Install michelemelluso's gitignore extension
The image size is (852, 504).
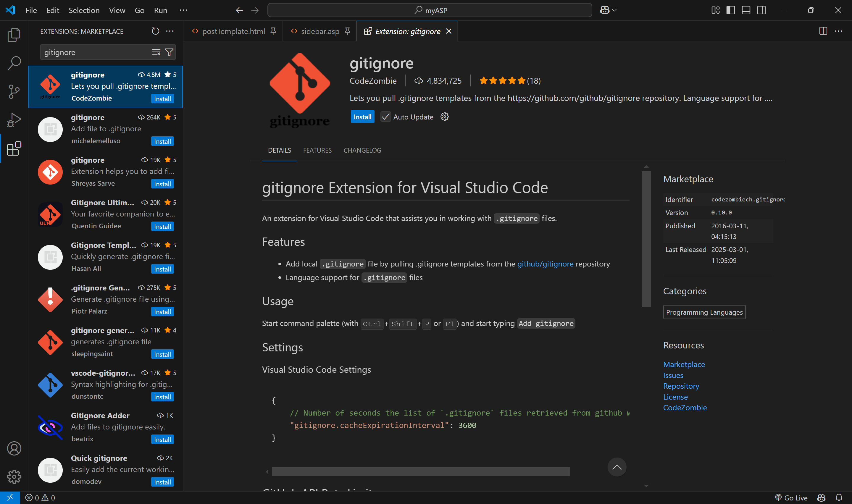tap(162, 141)
